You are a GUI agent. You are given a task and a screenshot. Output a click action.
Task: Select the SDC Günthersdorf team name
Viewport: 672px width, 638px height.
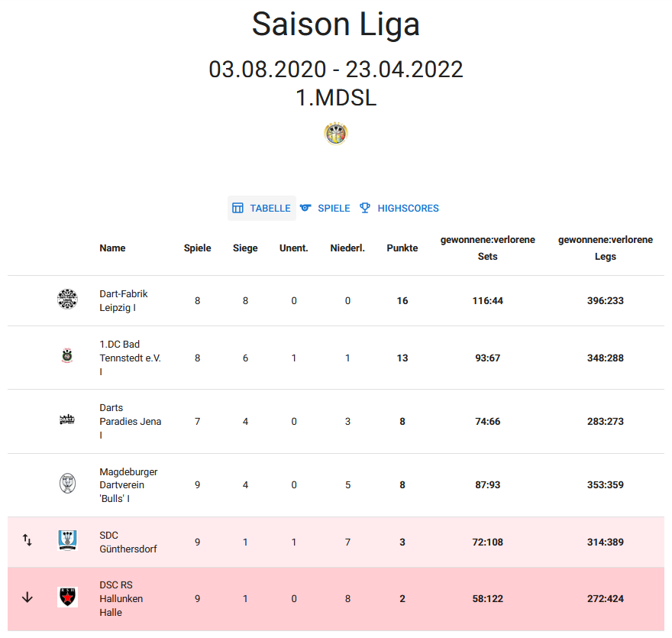tap(128, 542)
